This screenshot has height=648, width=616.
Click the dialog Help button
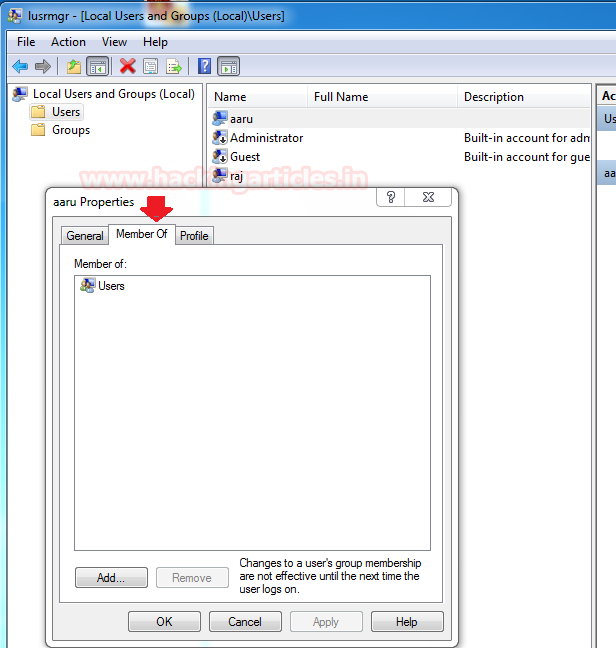(407, 622)
